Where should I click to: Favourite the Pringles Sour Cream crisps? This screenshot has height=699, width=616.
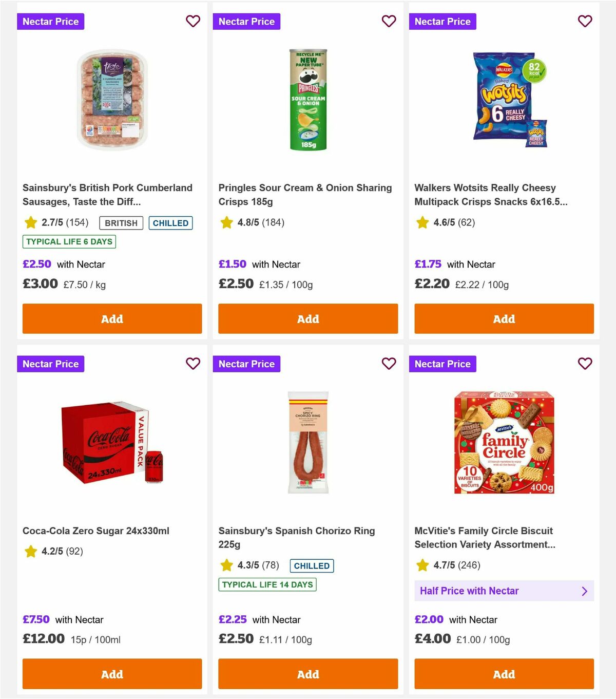(389, 21)
